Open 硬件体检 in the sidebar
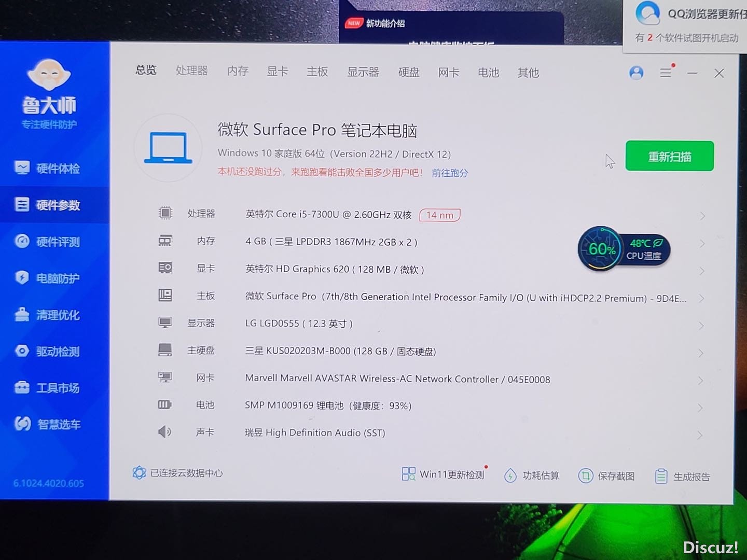This screenshot has width=747, height=560. (48, 168)
